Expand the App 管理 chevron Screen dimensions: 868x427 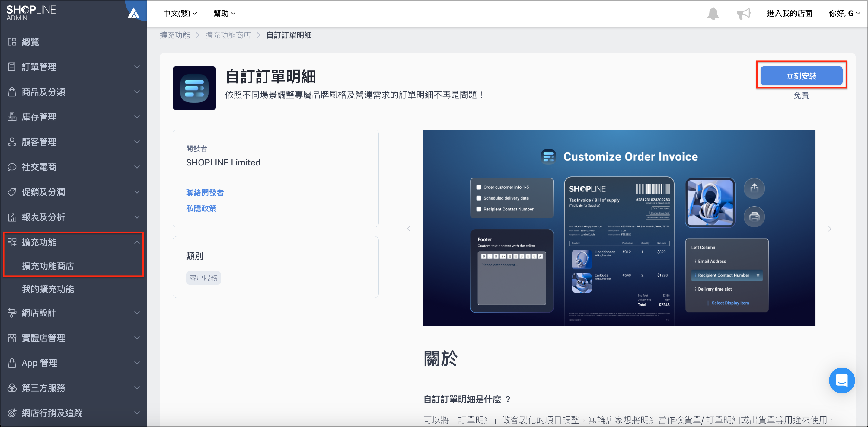(137, 363)
